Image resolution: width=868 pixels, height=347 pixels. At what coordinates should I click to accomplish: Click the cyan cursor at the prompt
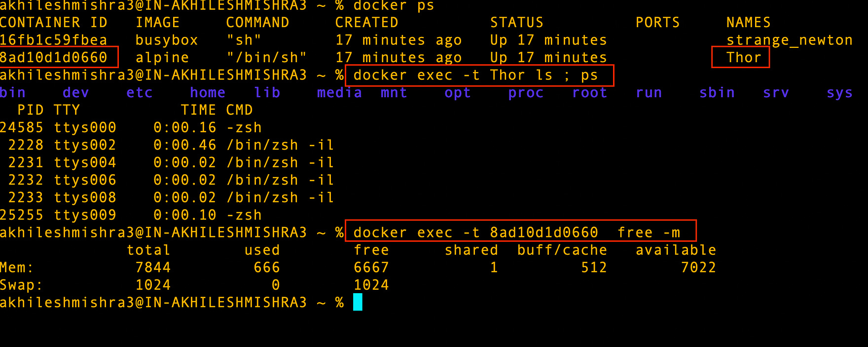[358, 302]
